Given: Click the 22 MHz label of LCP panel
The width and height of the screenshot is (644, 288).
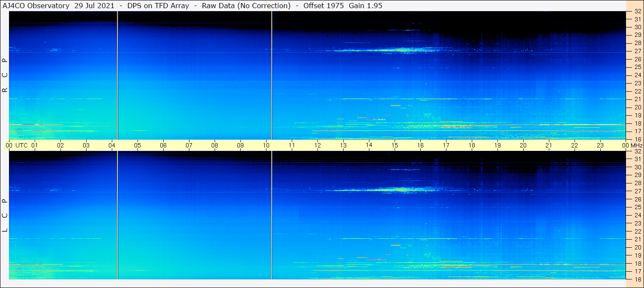Looking at the screenshot, I should [637, 231].
